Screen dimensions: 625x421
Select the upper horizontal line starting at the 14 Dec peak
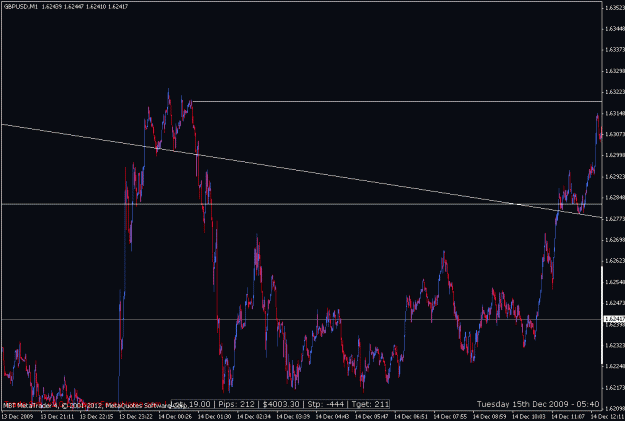[x=397, y=101]
